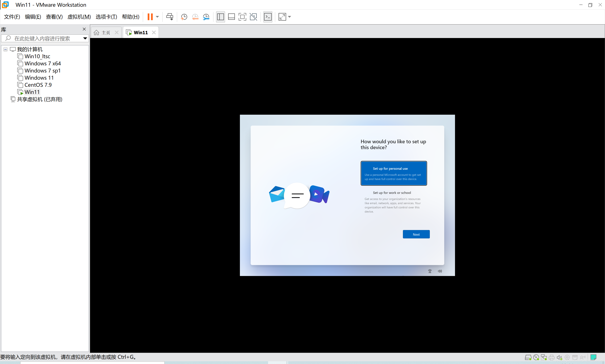
Task: Click the printer status bar icon
Action: (x=552, y=357)
